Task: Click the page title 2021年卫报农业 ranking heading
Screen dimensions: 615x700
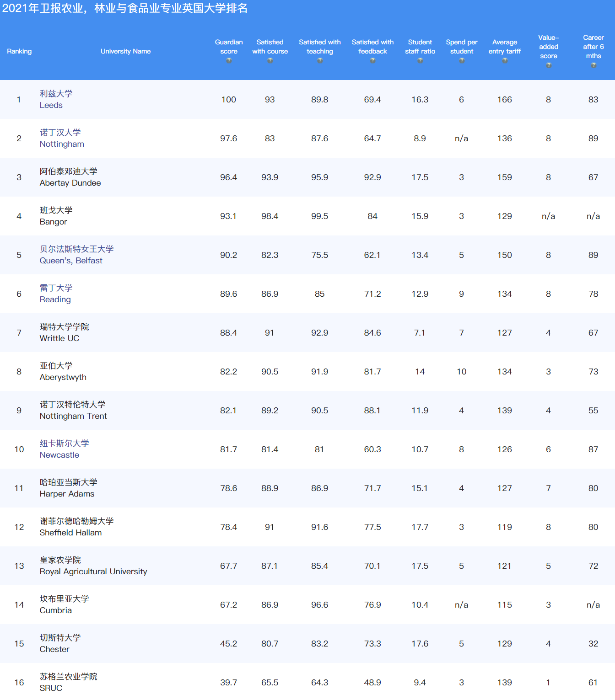Action: 125,8
